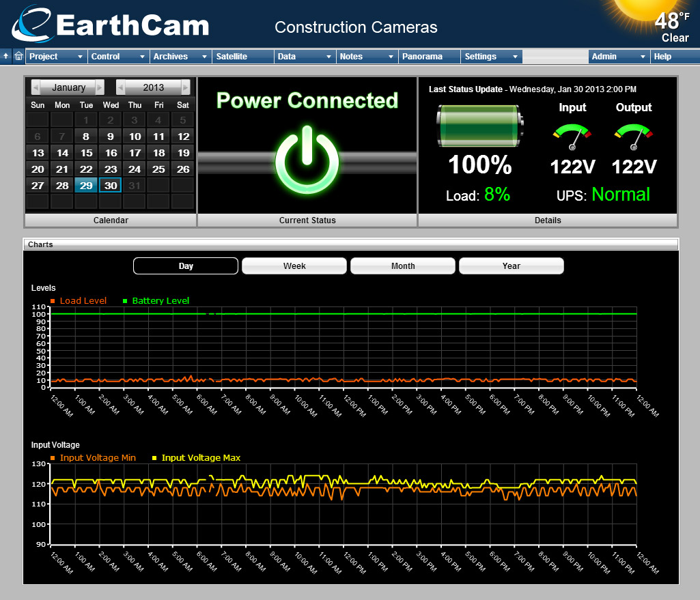Go to previous month in calendar
The width and height of the screenshot is (700, 600).
tap(36, 87)
